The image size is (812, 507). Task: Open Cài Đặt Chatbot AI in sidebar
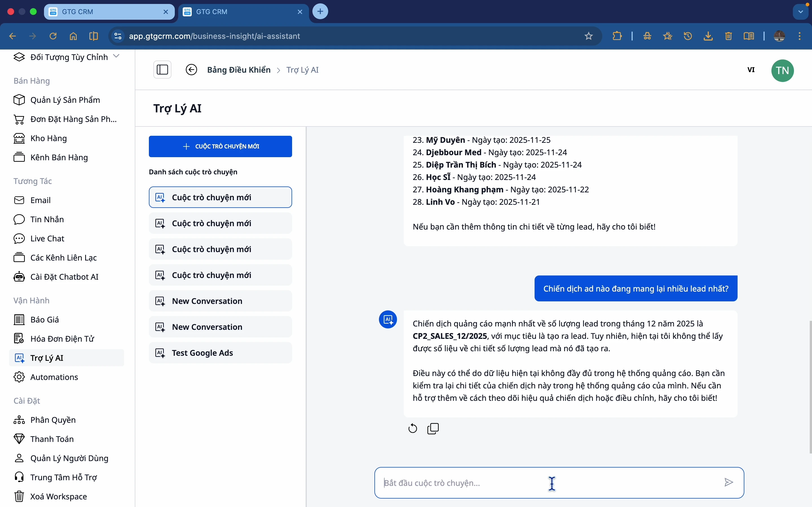pyautogui.click(x=64, y=277)
